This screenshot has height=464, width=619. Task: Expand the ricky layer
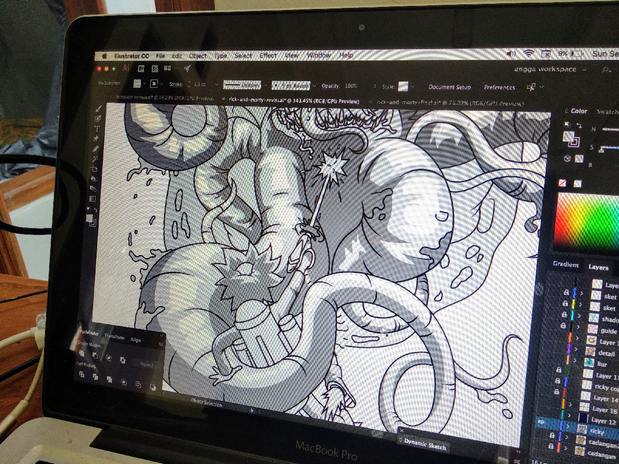(x=568, y=427)
